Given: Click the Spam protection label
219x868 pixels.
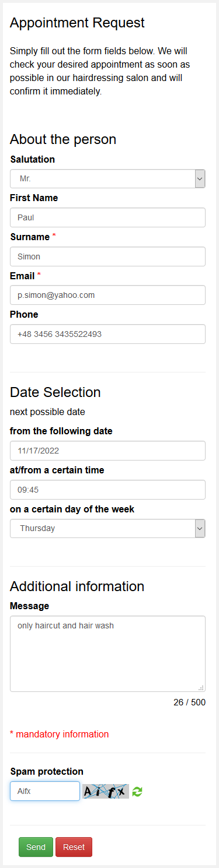Looking at the screenshot, I should pyautogui.click(x=47, y=771).
